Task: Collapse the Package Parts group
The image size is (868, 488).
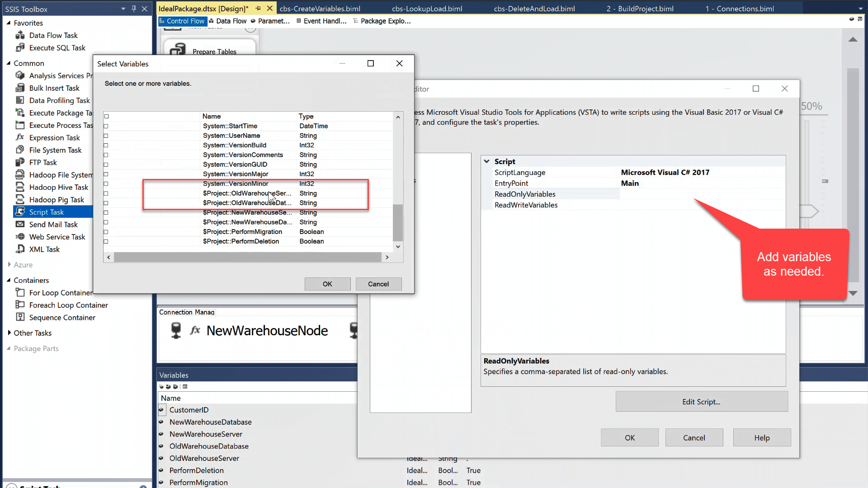Action: pos(9,348)
